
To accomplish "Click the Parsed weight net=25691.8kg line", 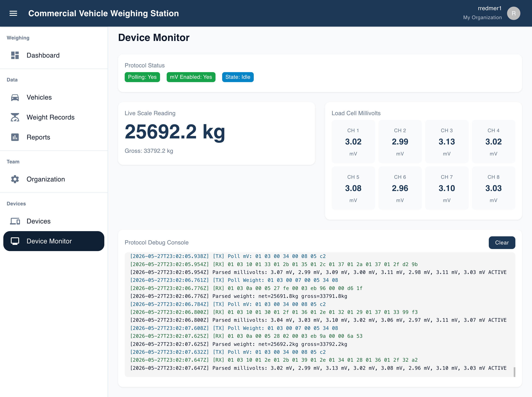I will [x=239, y=296].
